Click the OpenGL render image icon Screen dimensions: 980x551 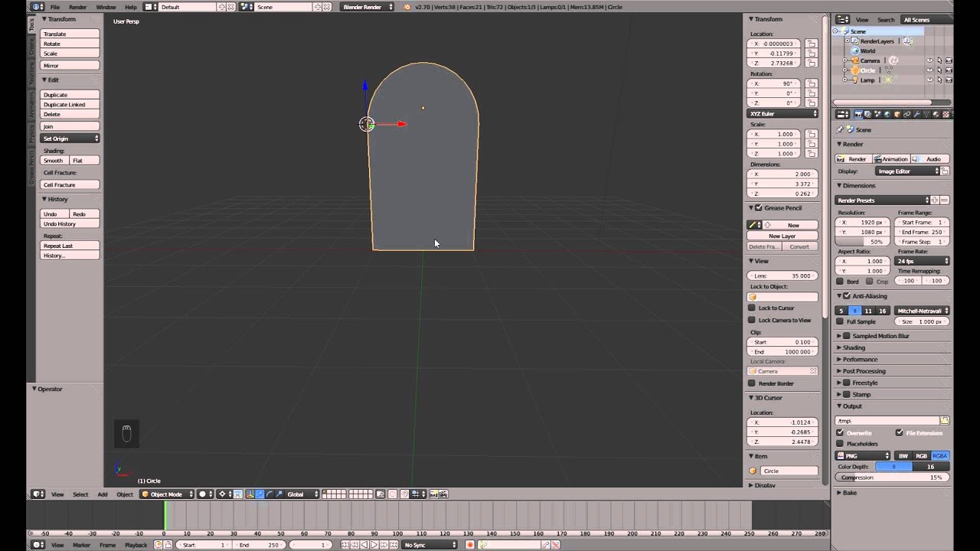[x=433, y=494]
